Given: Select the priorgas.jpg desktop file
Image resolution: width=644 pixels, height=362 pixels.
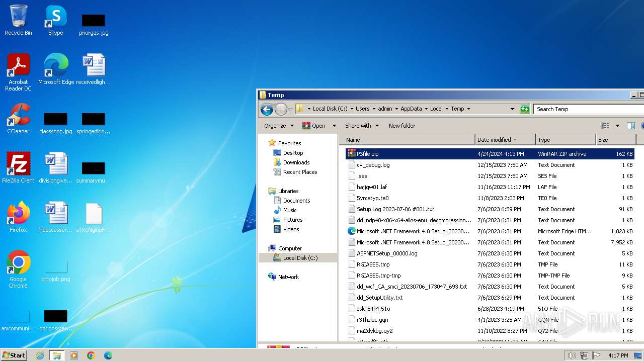Looking at the screenshot, I should 94,25.
